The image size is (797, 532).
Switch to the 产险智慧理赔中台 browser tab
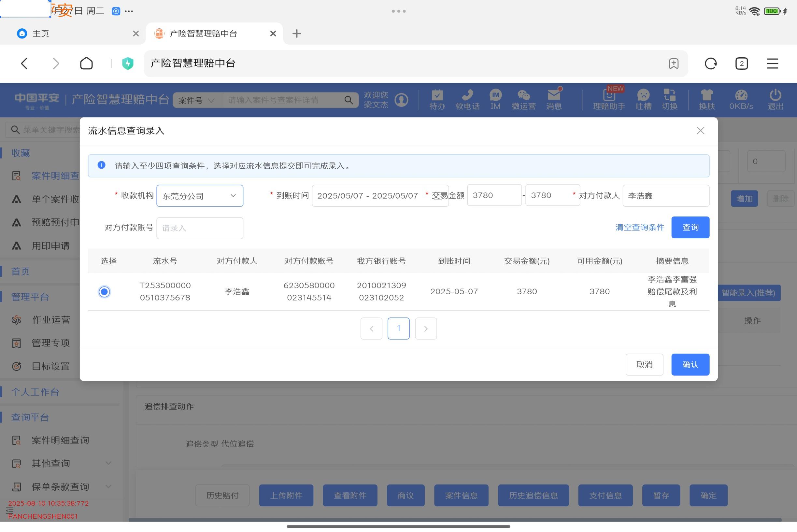(x=214, y=33)
